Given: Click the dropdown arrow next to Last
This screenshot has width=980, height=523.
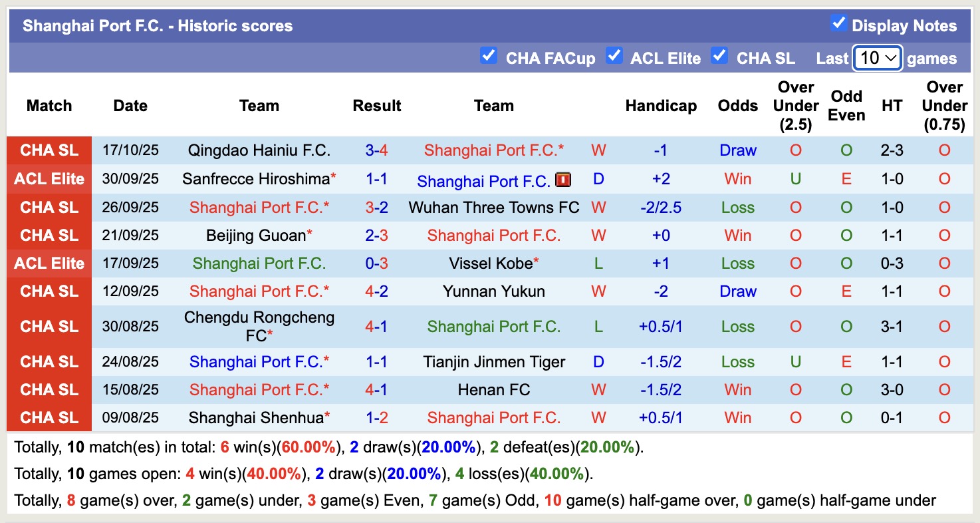Looking at the screenshot, I should point(892,59).
